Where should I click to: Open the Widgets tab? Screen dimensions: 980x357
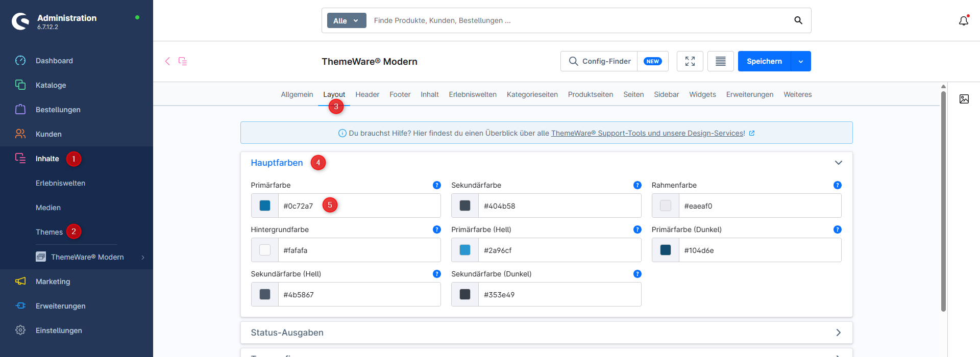[702, 95]
